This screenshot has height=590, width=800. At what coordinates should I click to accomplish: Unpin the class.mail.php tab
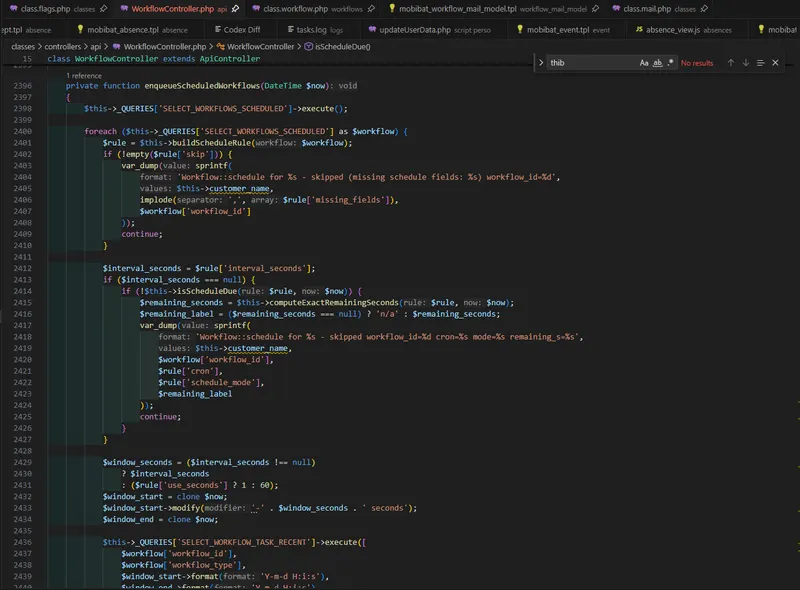pos(704,9)
